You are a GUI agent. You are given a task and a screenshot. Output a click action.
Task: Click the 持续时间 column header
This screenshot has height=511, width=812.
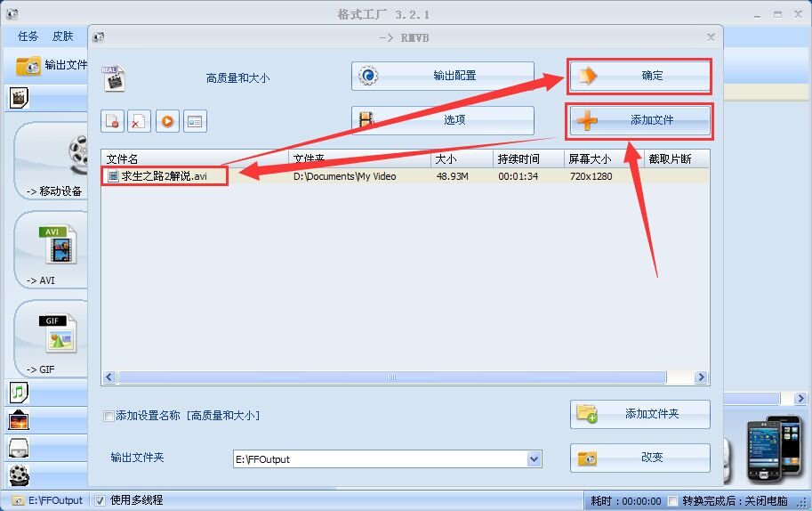pyautogui.click(x=528, y=158)
